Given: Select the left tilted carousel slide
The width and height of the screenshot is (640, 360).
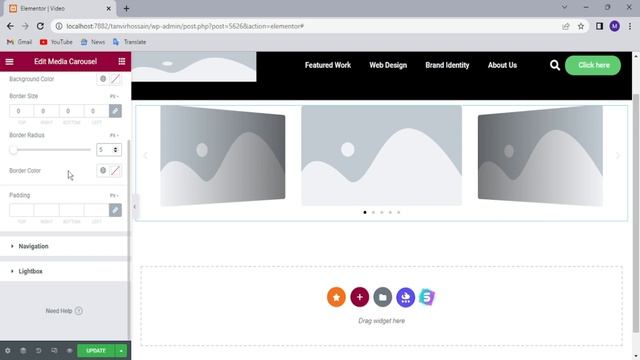Looking at the screenshot, I should click(x=223, y=156).
